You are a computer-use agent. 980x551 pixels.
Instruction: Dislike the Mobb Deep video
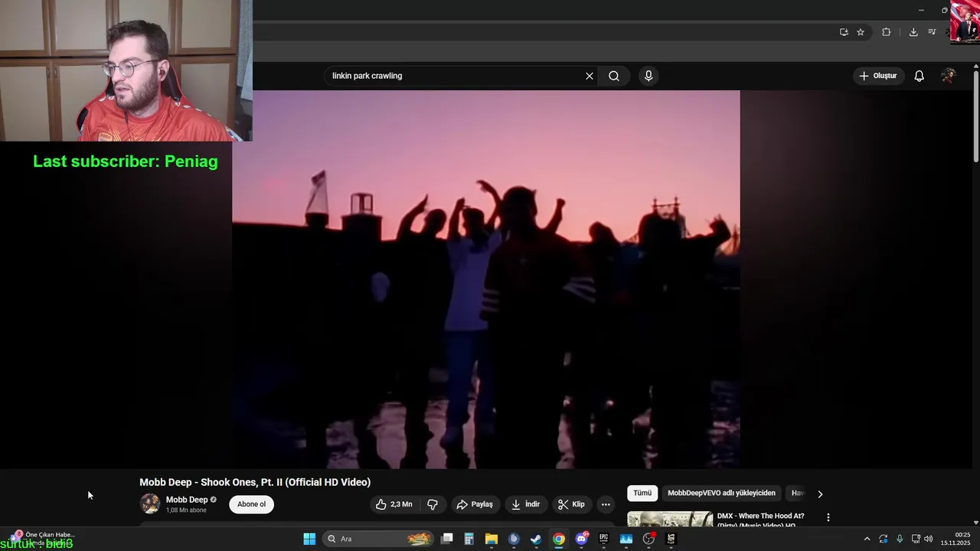pos(433,504)
